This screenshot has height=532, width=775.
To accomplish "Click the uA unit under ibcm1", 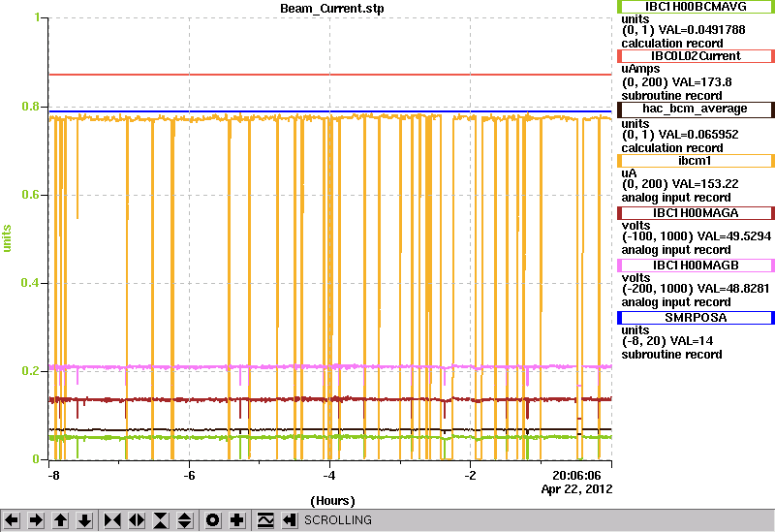I will [x=629, y=173].
